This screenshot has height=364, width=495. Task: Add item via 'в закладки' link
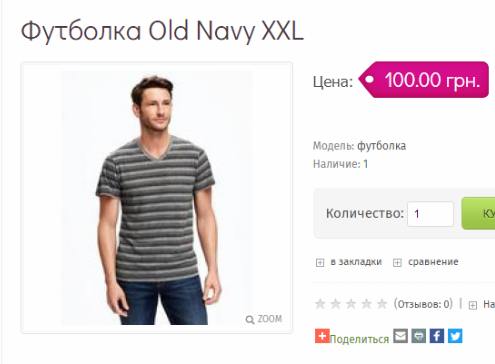(356, 262)
